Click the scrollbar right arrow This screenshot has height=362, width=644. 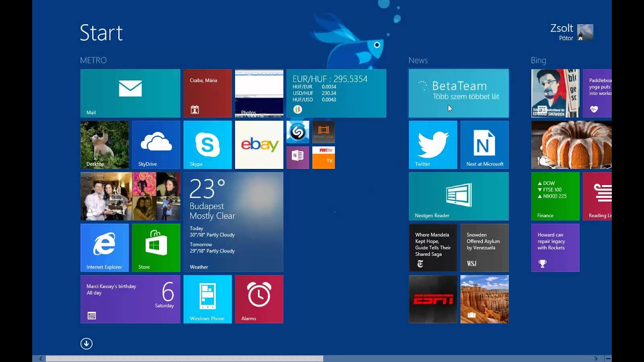tap(596, 358)
